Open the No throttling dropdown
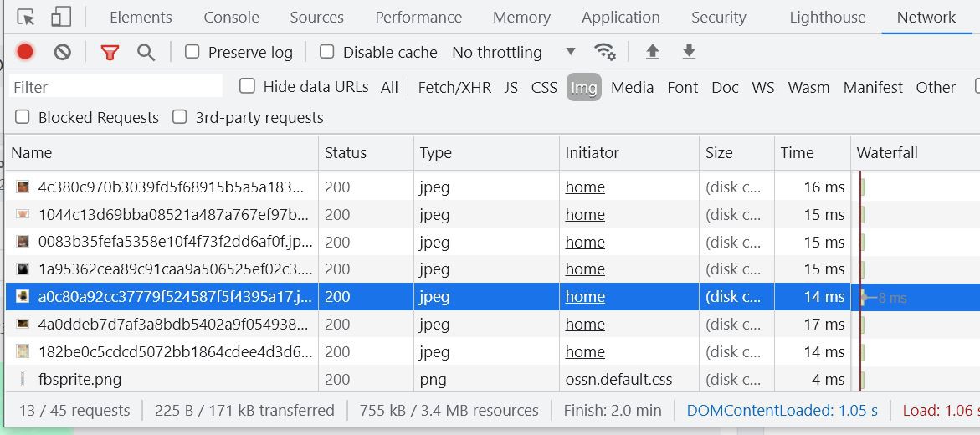This screenshot has height=435, width=980. pyautogui.click(x=513, y=52)
